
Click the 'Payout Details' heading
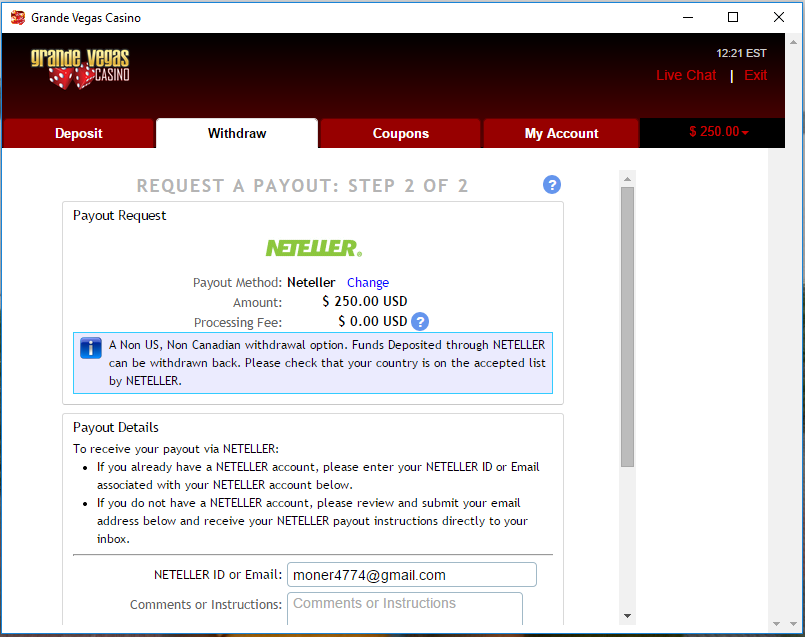(x=116, y=428)
